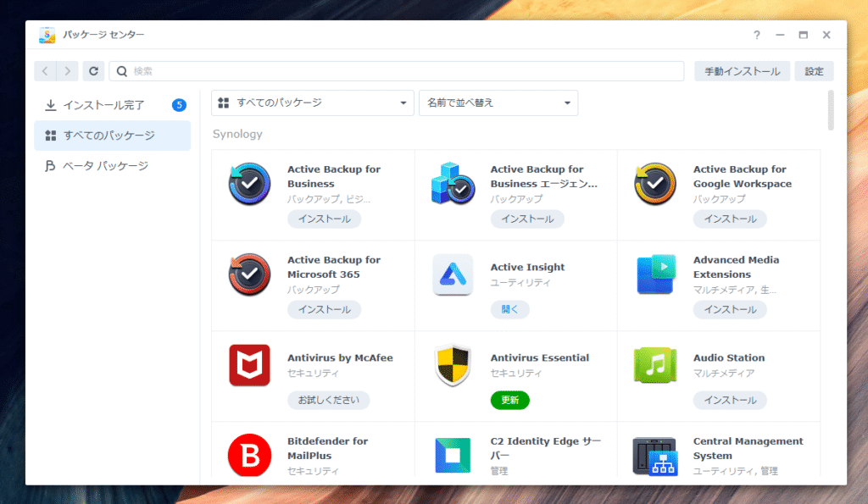Switch to ベータ パッケージ in the sidebar
Screen dimensions: 868x504
pyautogui.click(x=113, y=166)
